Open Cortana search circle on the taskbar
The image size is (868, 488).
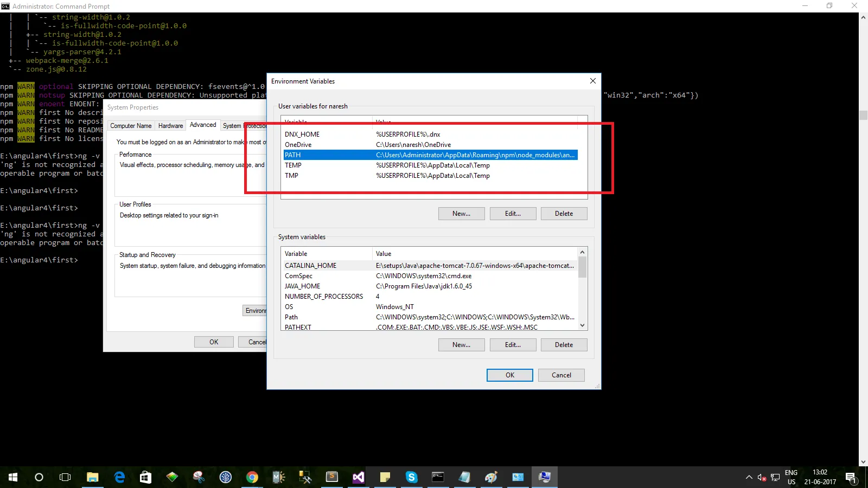tap(39, 477)
